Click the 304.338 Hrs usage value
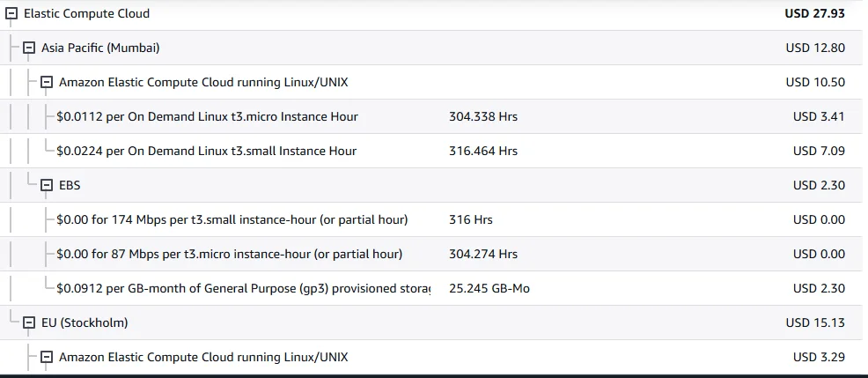The height and width of the screenshot is (378, 868). point(483,117)
